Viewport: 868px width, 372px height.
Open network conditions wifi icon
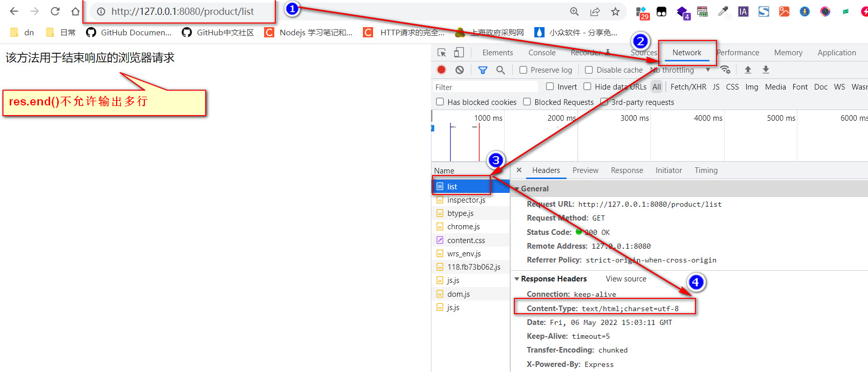click(x=725, y=70)
